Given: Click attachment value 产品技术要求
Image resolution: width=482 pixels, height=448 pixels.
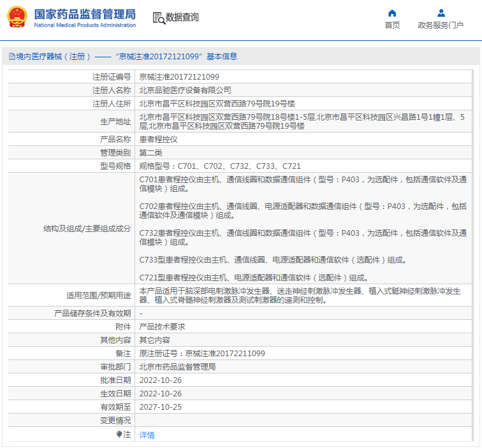Looking at the screenshot, I should (162, 327).
